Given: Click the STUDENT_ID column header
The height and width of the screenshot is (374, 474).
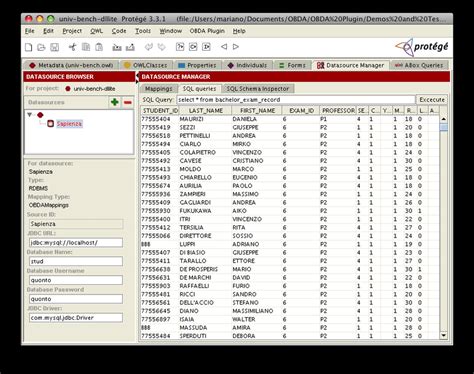Looking at the screenshot, I should tap(160, 110).
